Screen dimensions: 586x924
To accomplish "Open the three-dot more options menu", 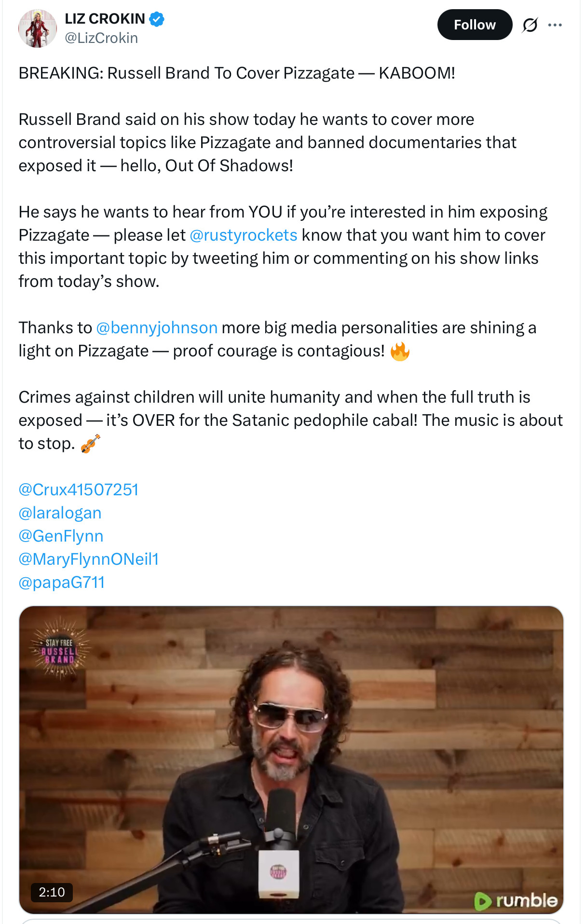I will [x=555, y=25].
